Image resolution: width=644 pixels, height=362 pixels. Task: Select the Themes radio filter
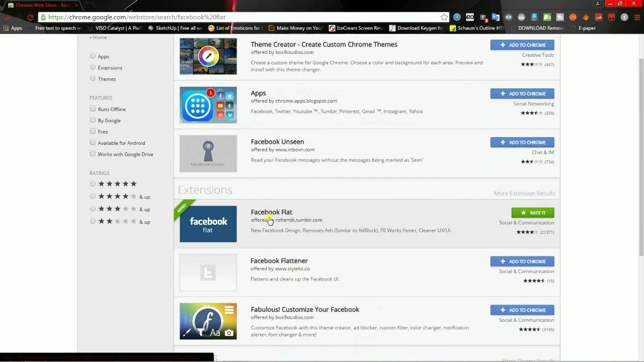click(93, 78)
